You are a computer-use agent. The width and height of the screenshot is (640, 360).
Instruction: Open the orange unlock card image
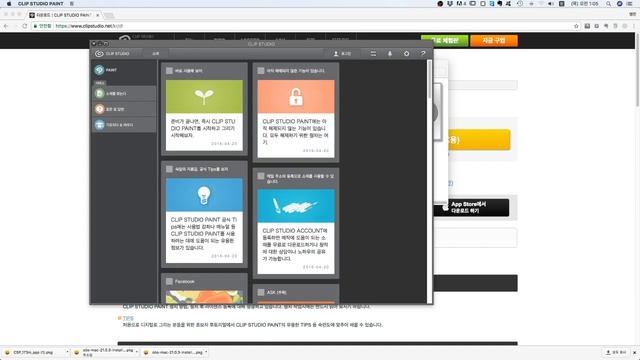[x=296, y=96]
